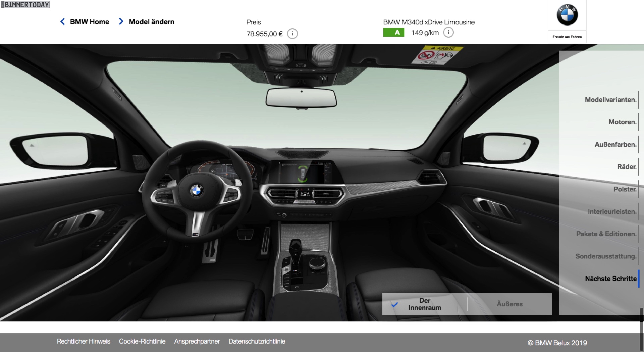This screenshot has width=644, height=352.
Task: Open the Motoren section
Action: pyautogui.click(x=622, y=122)
